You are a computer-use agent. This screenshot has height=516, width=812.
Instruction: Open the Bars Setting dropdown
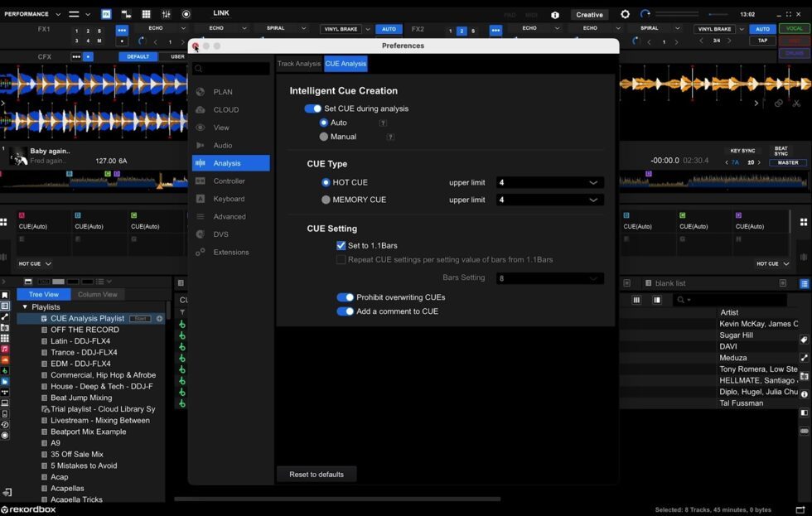(549, 278)
